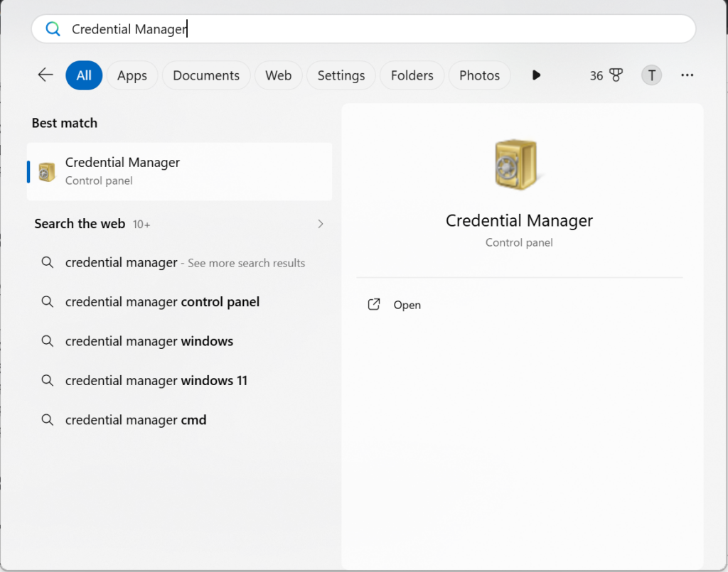728x572 pixels.
Task: Select 'credential manager windows 11' suggestion
Action: (179, 381)
